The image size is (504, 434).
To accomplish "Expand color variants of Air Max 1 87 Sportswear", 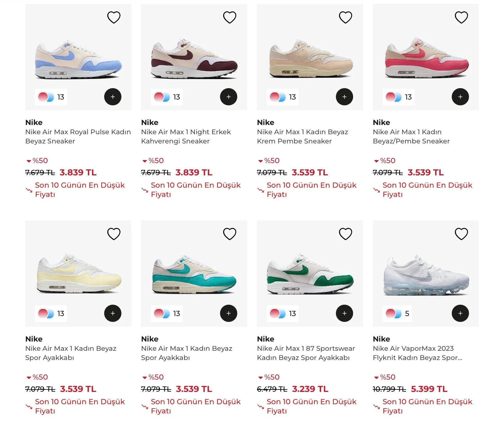I will coord(282,313).
